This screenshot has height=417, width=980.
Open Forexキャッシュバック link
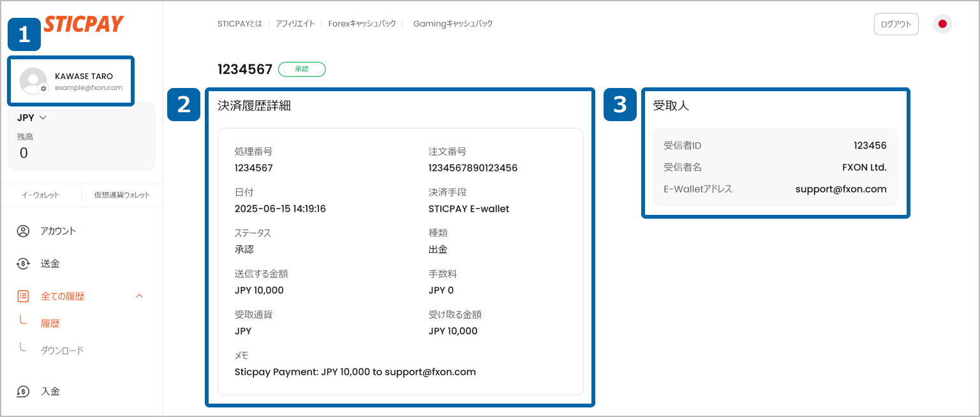pyautogui.click(x=362, y=24)
